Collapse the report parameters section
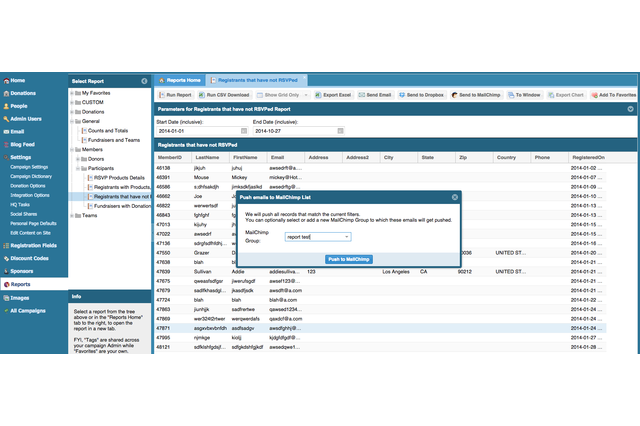Image resolution: width=640 pixels, height=426 pixels. [x=631, y=109]
